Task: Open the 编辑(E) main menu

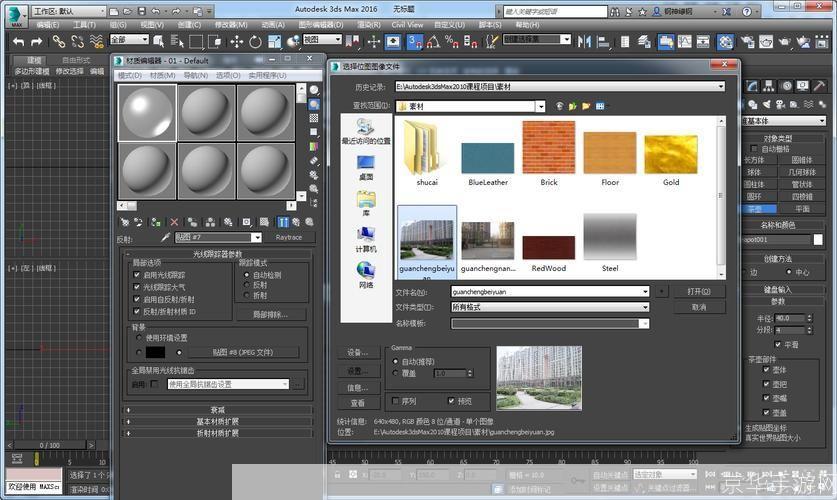Action: 48,25
